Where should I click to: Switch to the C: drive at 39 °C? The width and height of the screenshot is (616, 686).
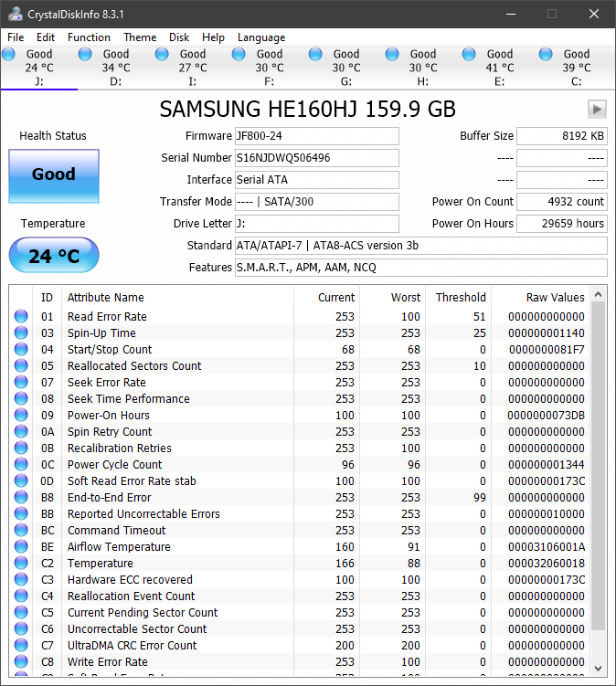click(576, 68)
